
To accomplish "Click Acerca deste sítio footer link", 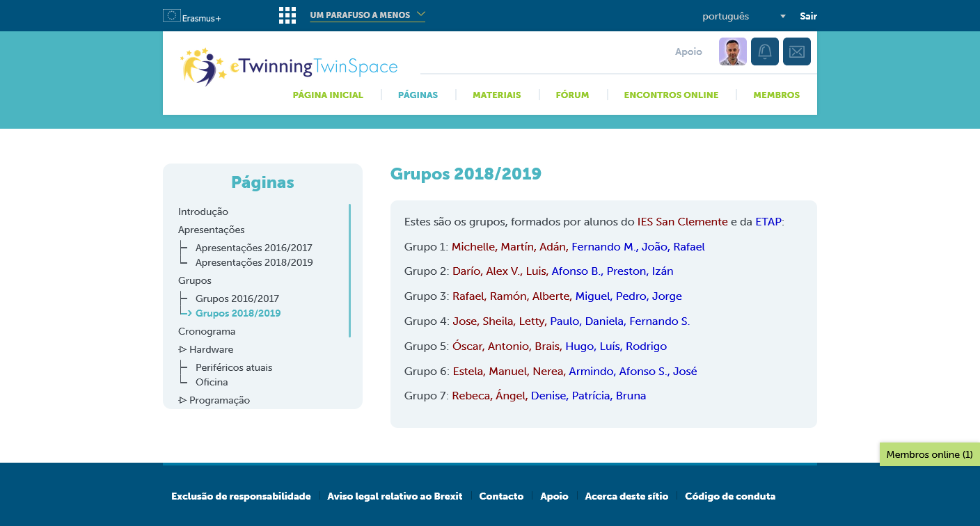I will [626, 496].
